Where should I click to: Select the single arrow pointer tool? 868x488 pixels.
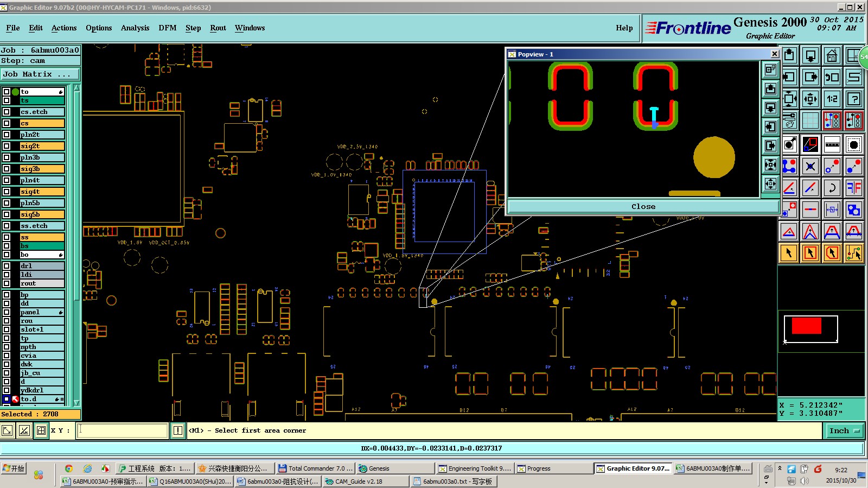[789, 253]
